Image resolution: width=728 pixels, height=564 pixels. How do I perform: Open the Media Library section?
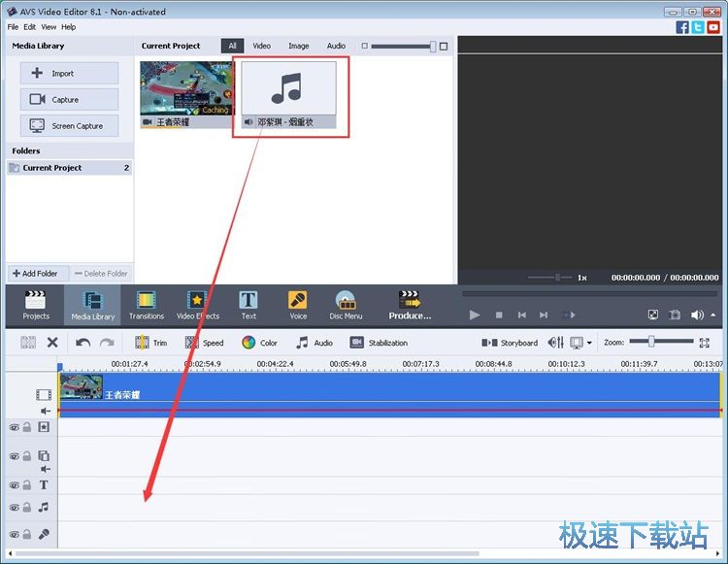pyautogui.click(x=92, y=306)
